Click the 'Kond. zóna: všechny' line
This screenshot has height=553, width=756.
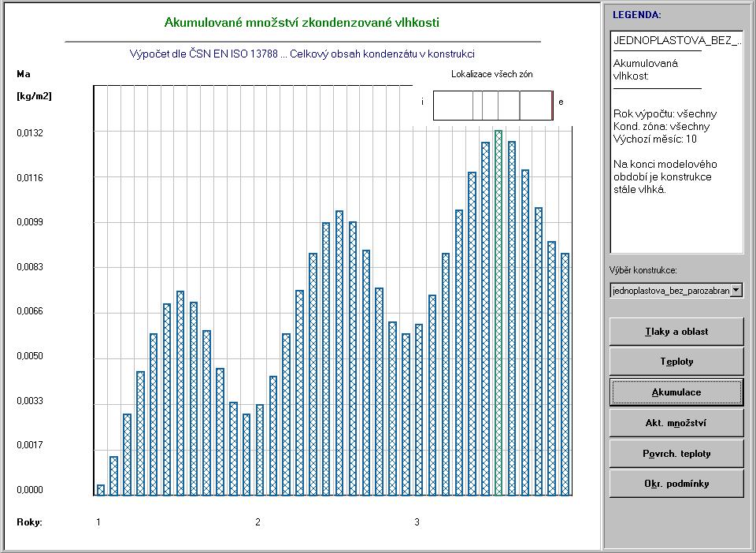tap(661, 127)
